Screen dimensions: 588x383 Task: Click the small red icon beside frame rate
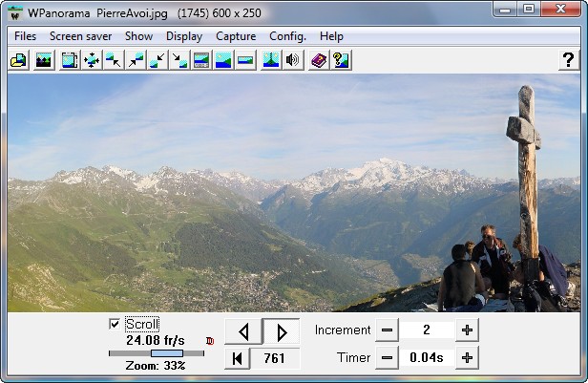pyautogui.click(x=210, y=341)
